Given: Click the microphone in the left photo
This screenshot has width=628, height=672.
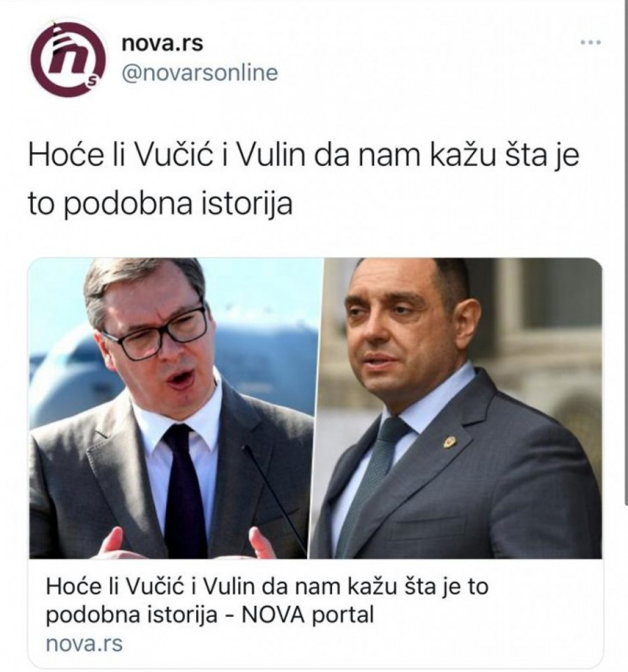Looking at the screenshot, I should click(x=275, y=499).
